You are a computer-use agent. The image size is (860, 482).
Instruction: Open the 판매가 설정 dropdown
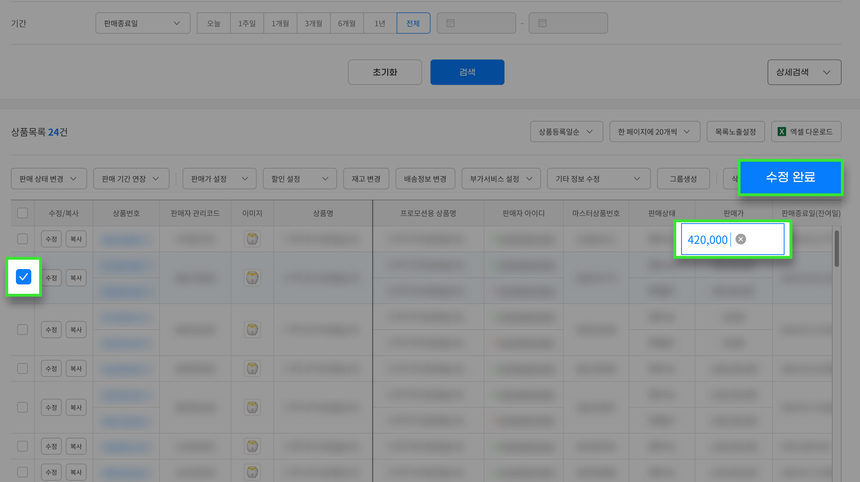pyautogui.click(x=219, y=179)
